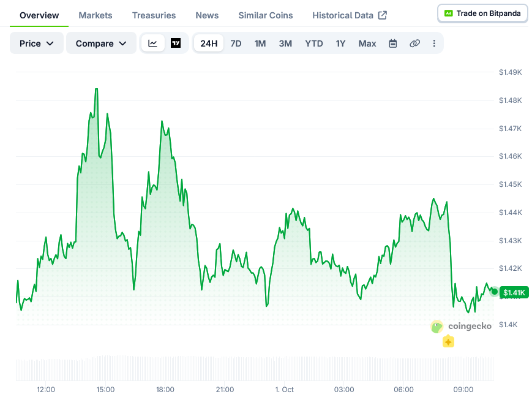532x397 pixels.
Task: Click the green $1.41K current price label
Action: click(514, 292)
